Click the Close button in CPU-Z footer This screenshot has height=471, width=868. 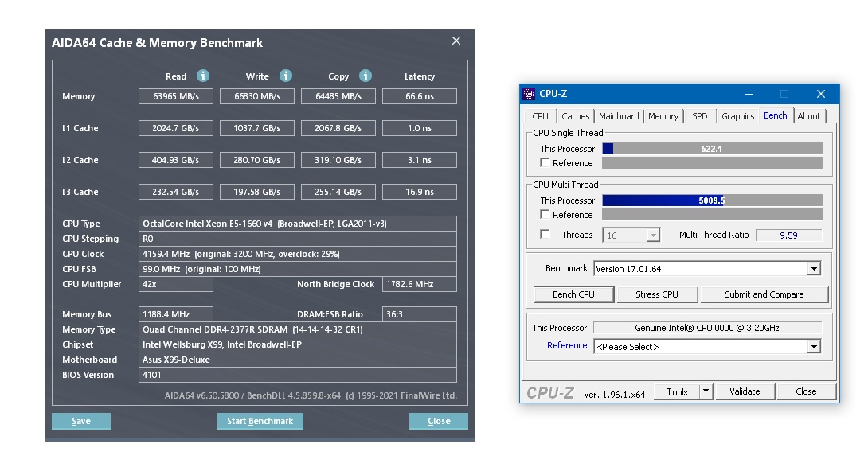(x=806, y=392)
